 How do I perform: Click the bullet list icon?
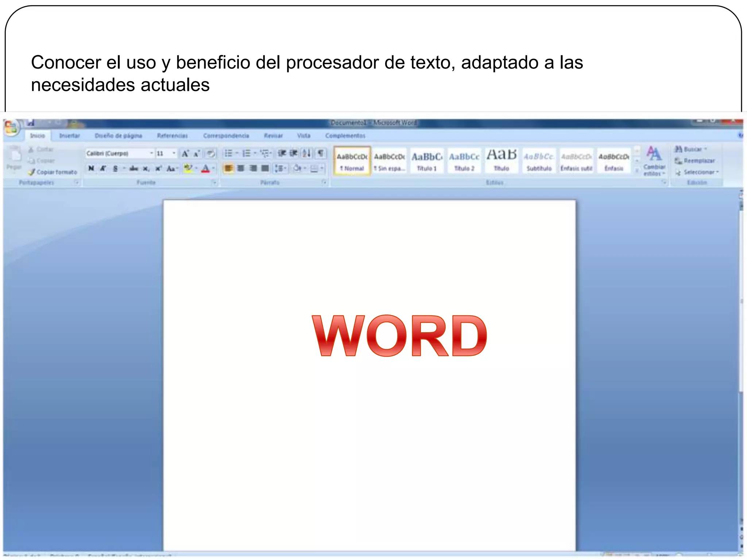pos(228,153)
